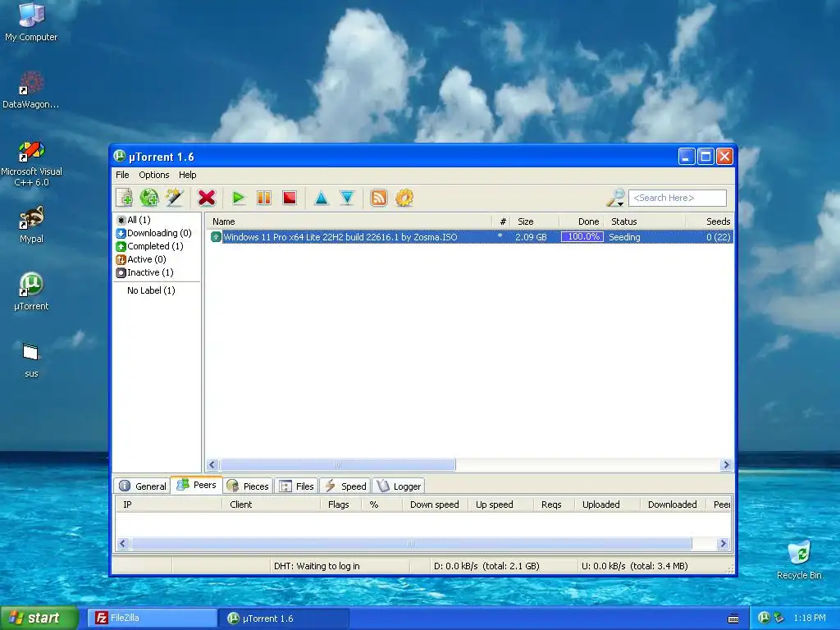Open Mypal browser desktop icon
Image resolution: width=840 pixels, height=630 pixels.
[x=31, y=225]
